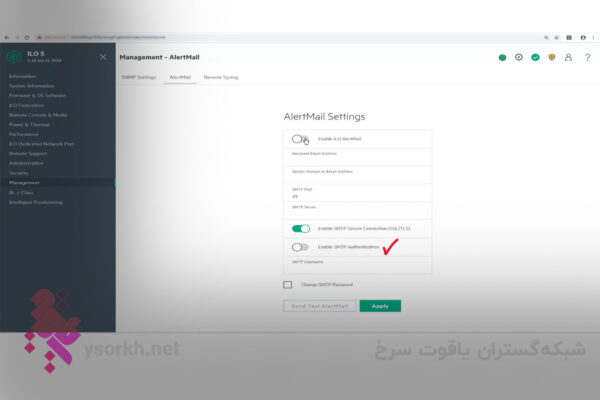600x400 pixels.
Task: Reload the page using browser refresh icon
Action: pos(27,38)
